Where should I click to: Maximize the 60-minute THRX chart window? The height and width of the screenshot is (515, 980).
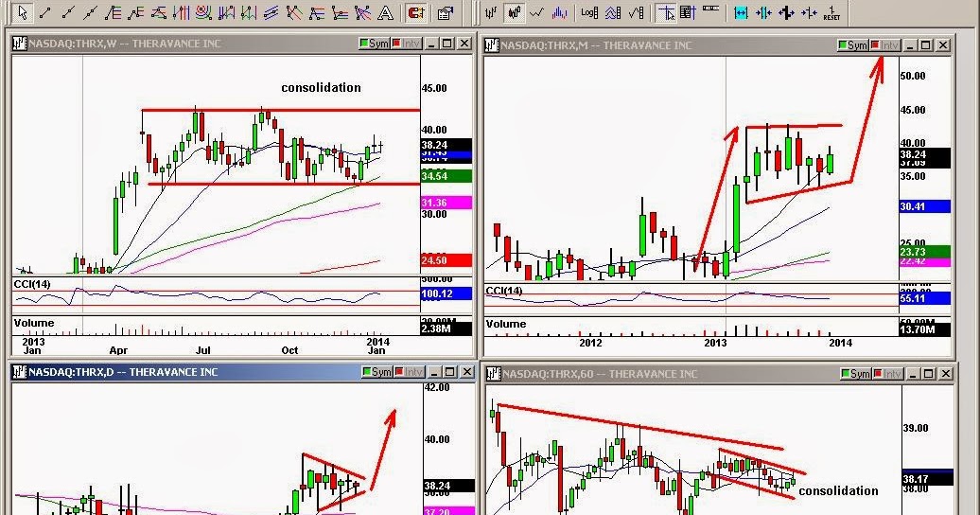(x=929, y=374)
